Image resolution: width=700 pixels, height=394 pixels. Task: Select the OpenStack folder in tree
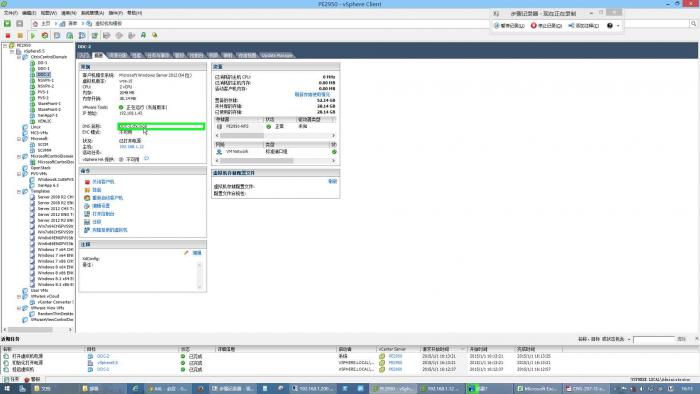41,168
